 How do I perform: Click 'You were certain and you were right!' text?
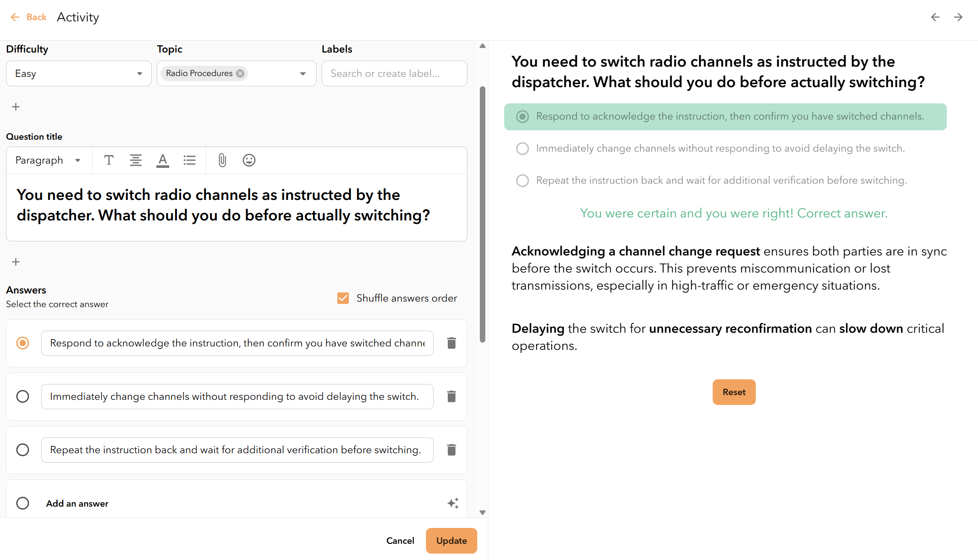coord(687,213)
